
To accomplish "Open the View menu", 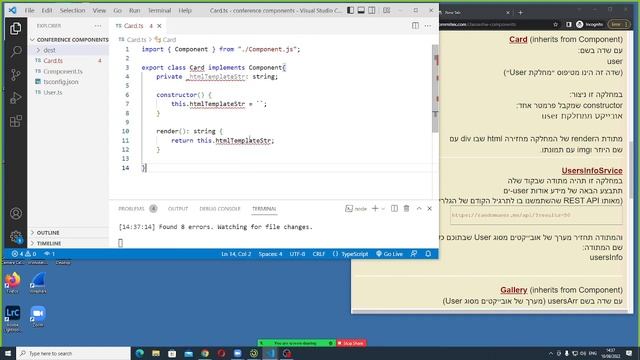I will point(99,10).
